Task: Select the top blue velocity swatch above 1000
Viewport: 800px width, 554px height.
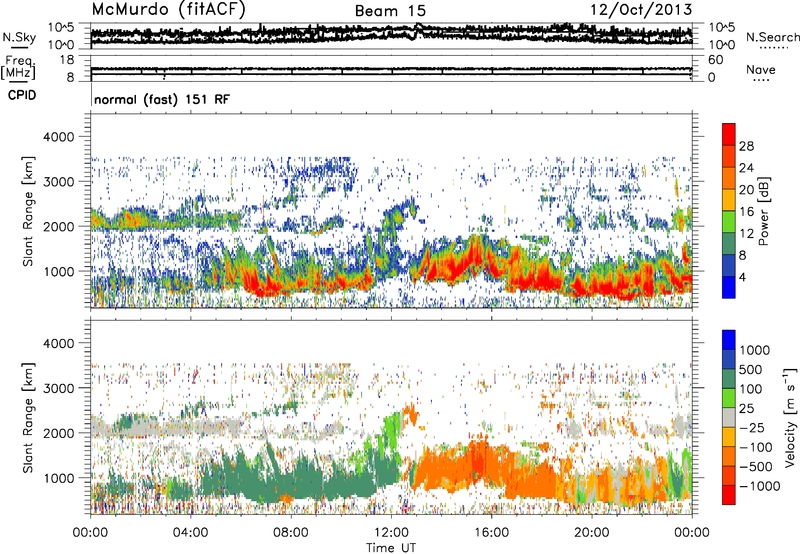Action: (x=729, y=340)
